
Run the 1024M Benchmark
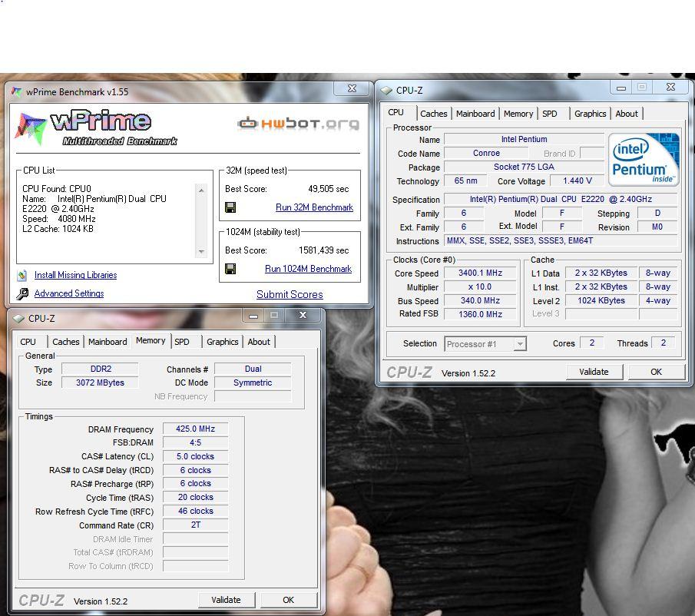(x=308, y=269)
